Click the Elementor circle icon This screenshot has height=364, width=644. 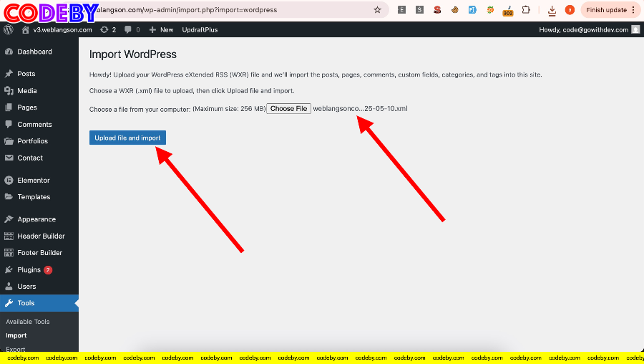(9, 180)
